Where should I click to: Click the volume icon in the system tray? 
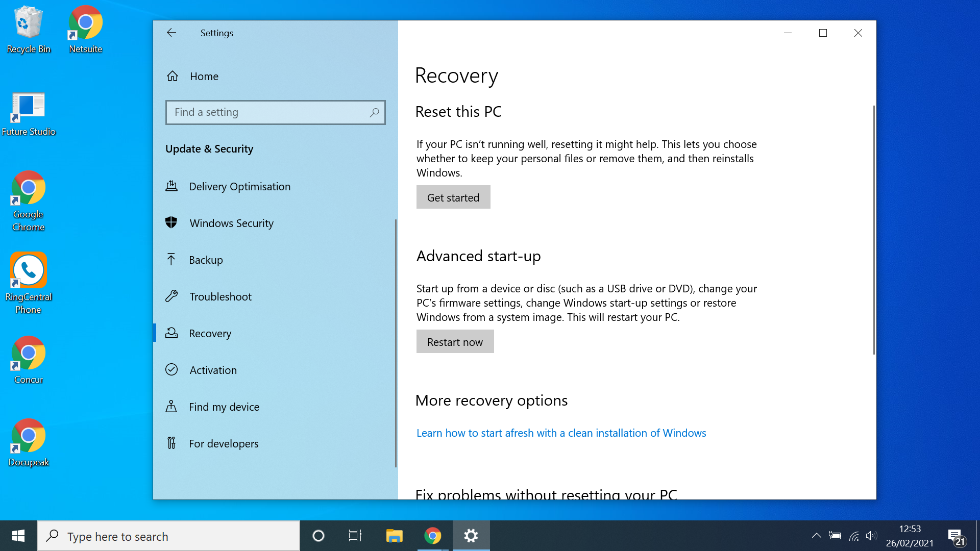tap(871, 536)
